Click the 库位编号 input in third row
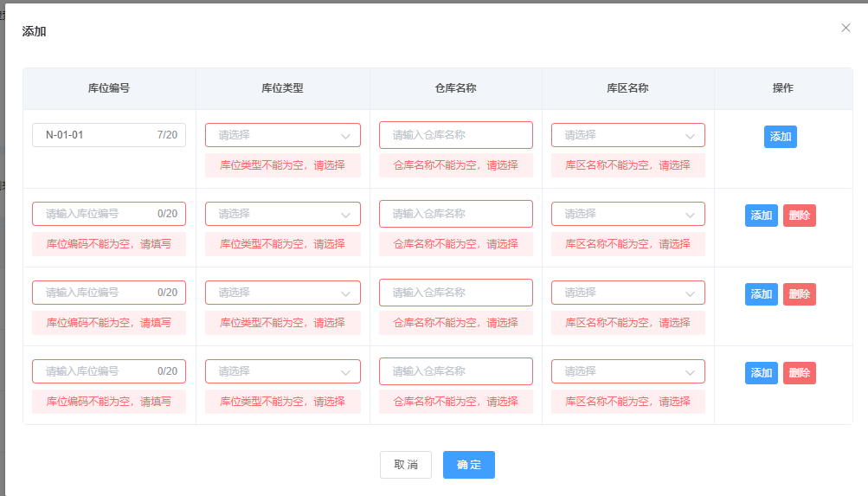868x496 pixels. [x=109, y=293]
